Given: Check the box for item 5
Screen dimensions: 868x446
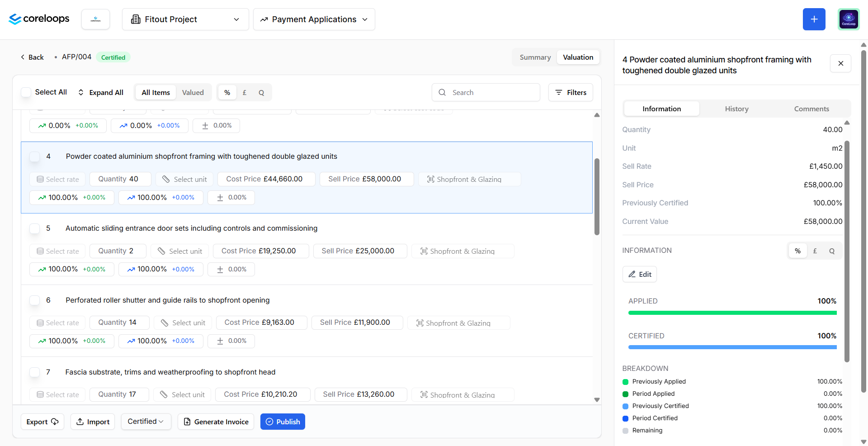Looking at the screenshot, I should click(x=34, y=228).
